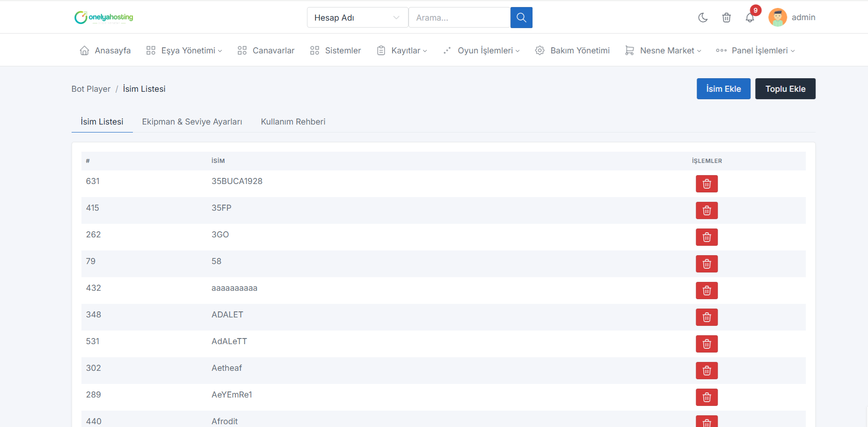Expand the Nesne Market menu
Image resolution: width=868 pixels, height=427 pixels.
click(x=663, y=51)
